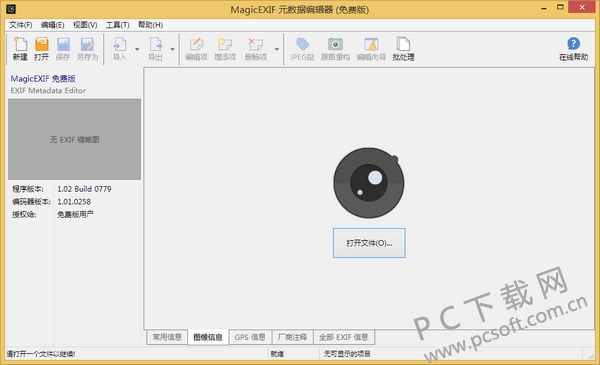Image resolution: width=600 pixels, height=365 pixels.
Task: Click the 批处理 (Batch process) icon
Action: [x=403, y=44]
